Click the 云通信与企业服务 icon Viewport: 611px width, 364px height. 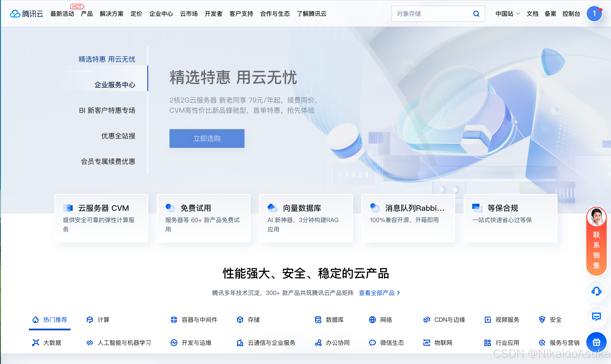[240, 343]
